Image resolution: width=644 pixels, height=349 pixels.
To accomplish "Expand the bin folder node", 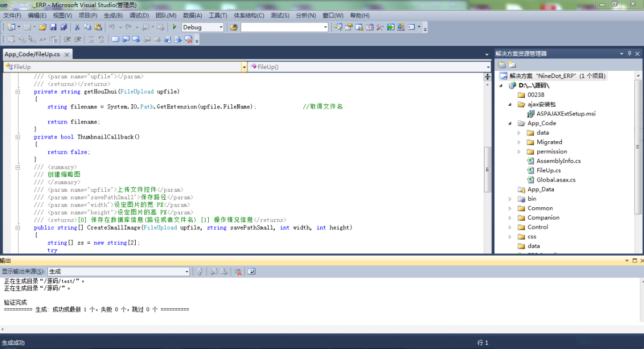I will pyautogui.click(x=510, y=199).
